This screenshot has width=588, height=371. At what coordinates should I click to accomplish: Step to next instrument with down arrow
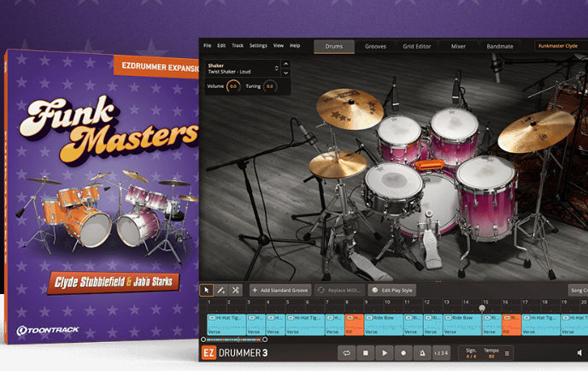pos(285,73)
